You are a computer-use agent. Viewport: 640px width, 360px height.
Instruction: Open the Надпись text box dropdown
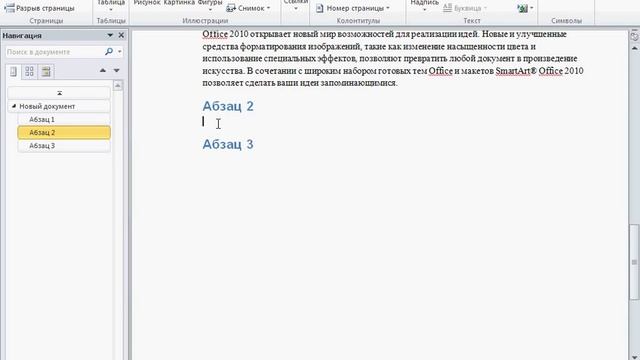424,6
